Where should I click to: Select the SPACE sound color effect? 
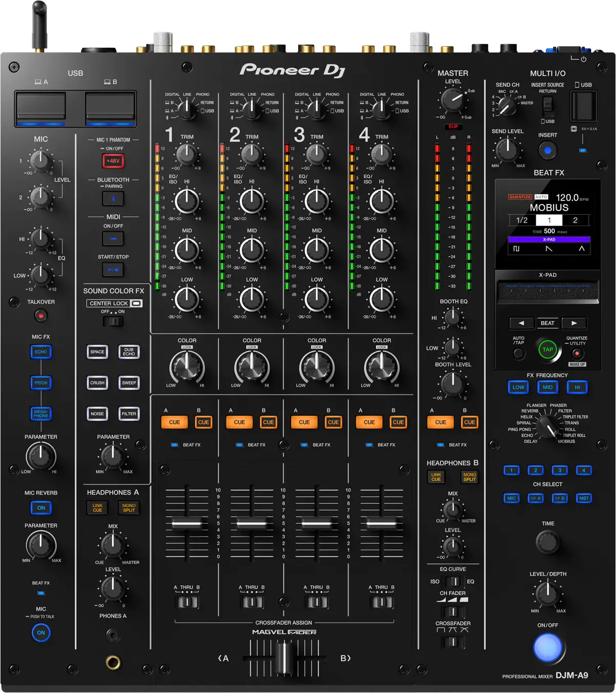click(97, 352)
